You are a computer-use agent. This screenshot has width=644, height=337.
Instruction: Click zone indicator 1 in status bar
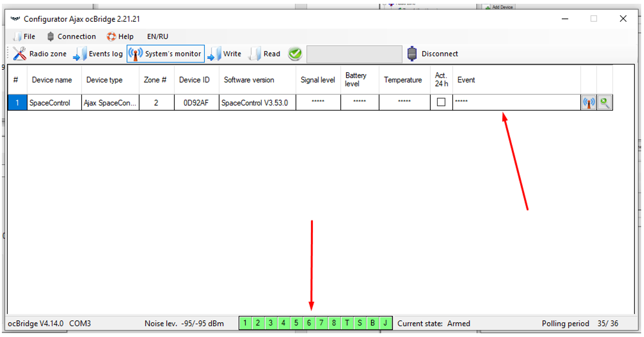245,323
